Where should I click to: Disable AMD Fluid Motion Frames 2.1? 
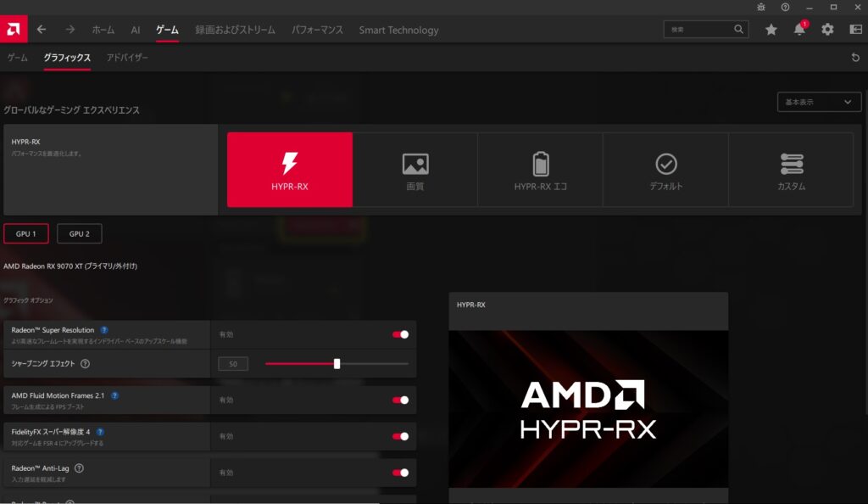(x=400, y=400)
